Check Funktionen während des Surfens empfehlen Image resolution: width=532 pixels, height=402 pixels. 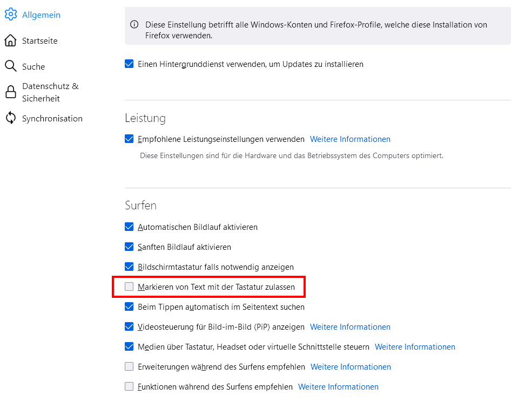pyautogui.click(x=129, y=387)
